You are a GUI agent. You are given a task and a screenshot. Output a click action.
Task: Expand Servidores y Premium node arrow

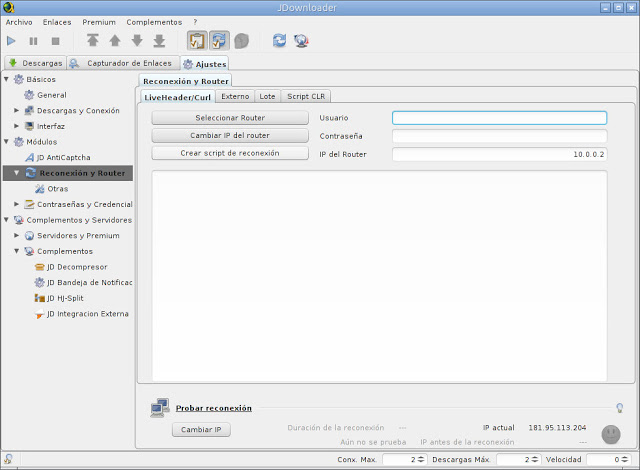click(x=17, y=235)
